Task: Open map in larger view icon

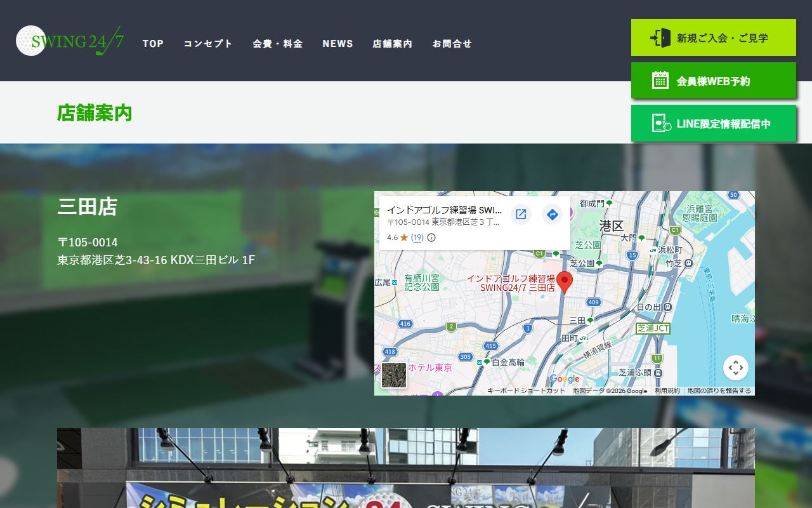Action: tap(521, 215)
